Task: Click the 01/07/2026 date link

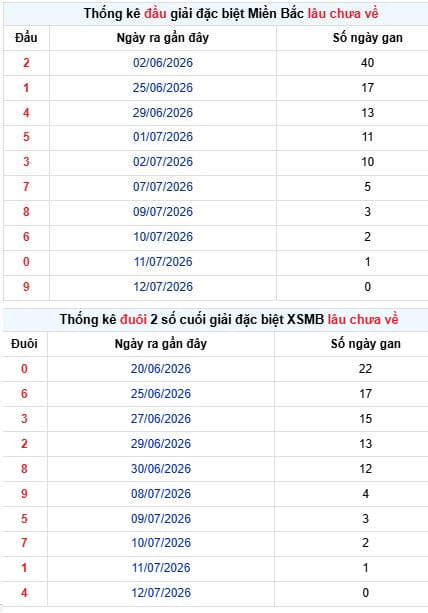Action: click(x=163, y=137)
